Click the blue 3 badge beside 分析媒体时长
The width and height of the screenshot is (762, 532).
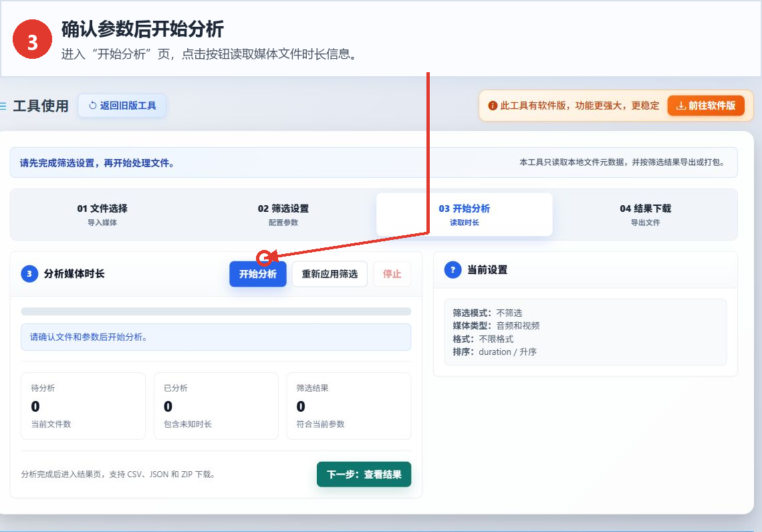point(29,273)
